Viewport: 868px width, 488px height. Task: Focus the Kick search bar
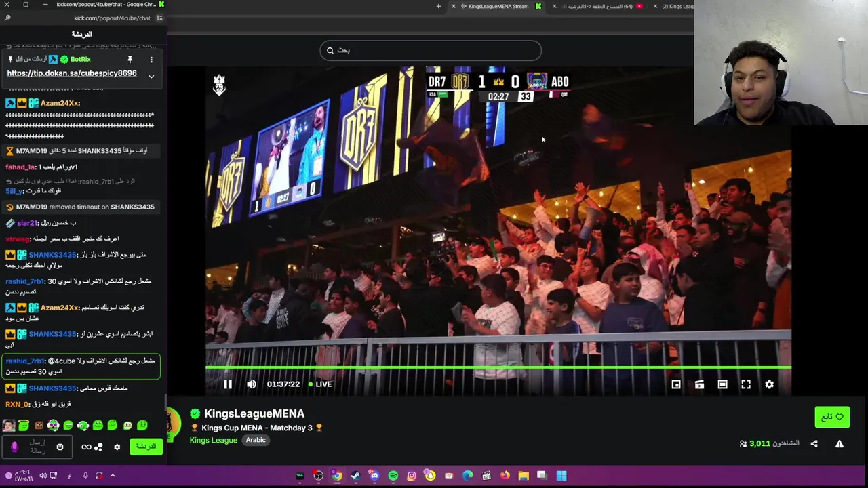pyautogui.click(x=431, y=50)
